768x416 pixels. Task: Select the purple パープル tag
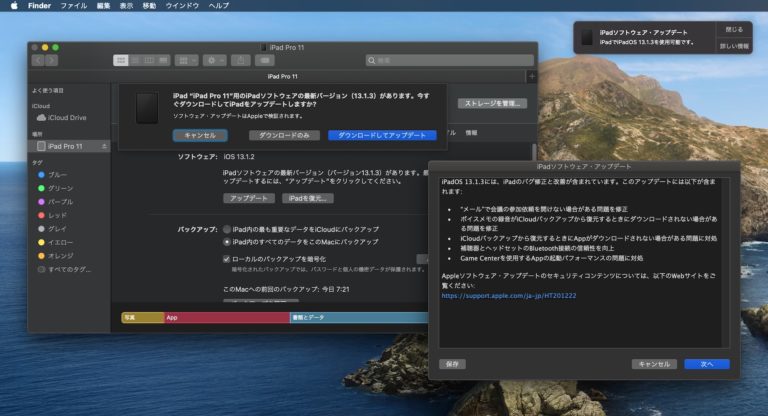(55, 201)
